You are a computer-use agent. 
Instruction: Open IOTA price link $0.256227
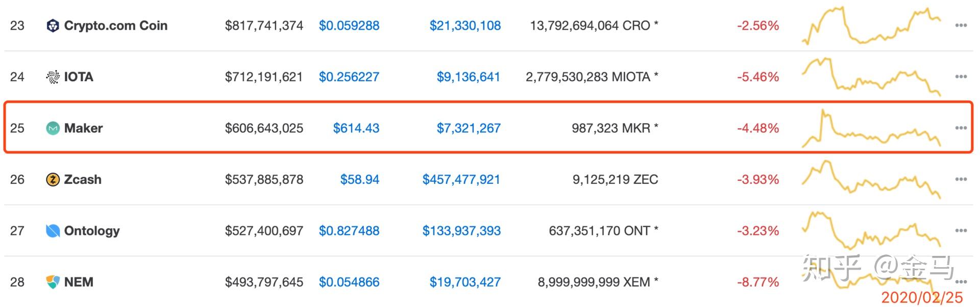(349, 77)
